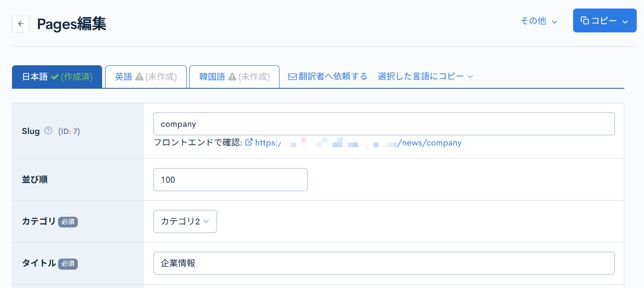Click the warning icon on the 韓国語 tab

pos(232,77)
